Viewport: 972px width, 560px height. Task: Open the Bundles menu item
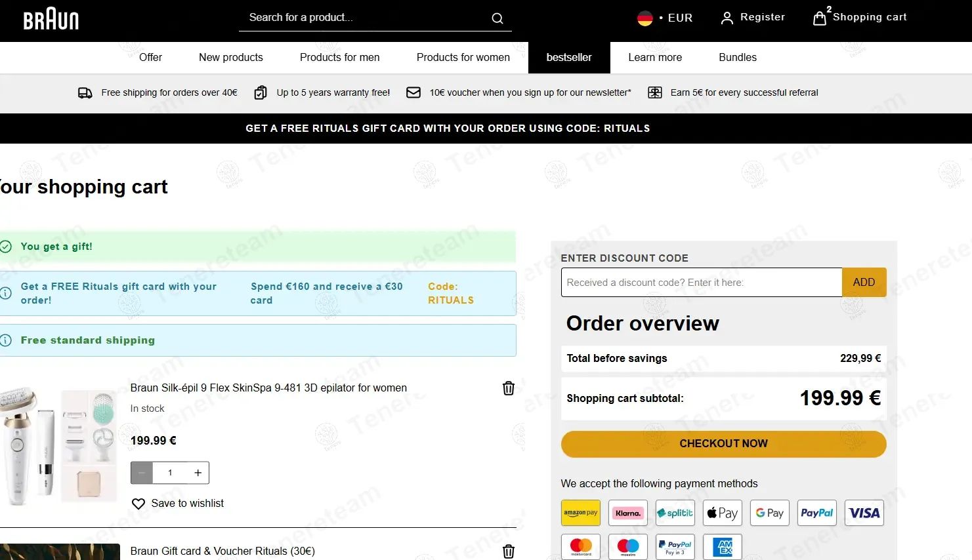738,58
